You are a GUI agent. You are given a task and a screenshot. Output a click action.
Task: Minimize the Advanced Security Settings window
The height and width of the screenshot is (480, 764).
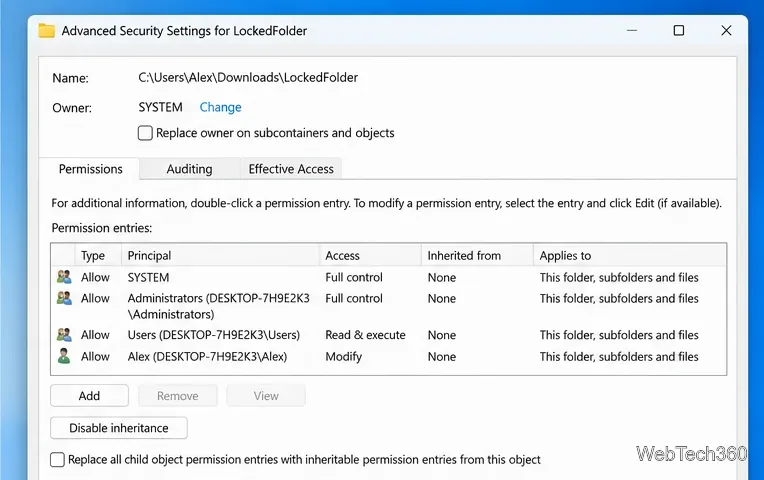tap(632, 31)
